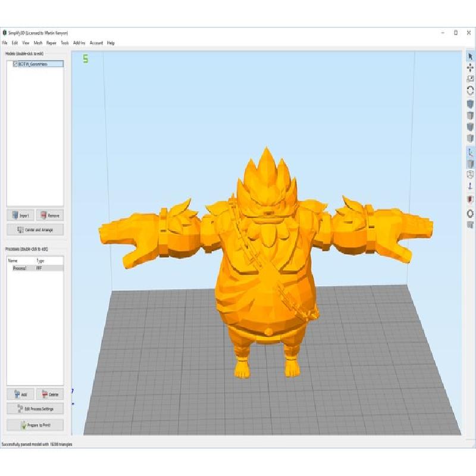Viewport: 476px width, 476px height.
Task: Click the Type column header
Action: pos(40,261)
